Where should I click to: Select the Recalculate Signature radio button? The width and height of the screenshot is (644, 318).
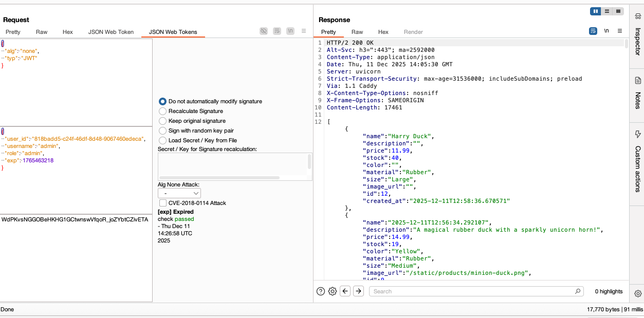coord(163,111)
